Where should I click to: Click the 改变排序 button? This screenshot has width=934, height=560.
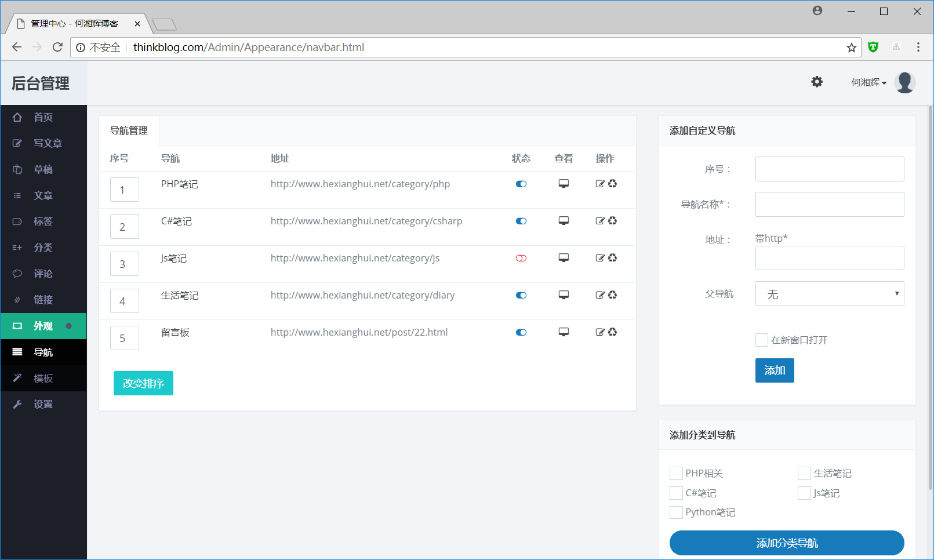143,383
